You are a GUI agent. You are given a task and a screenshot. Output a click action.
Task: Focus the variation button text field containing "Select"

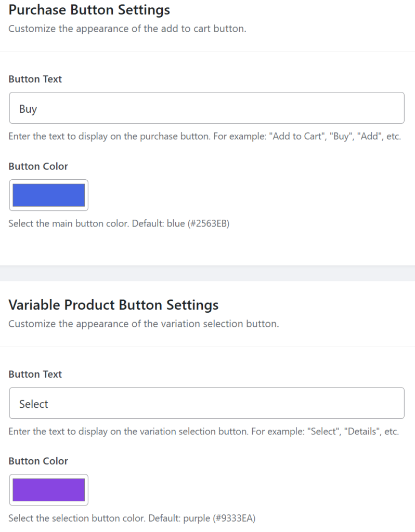tap(206, 403)
